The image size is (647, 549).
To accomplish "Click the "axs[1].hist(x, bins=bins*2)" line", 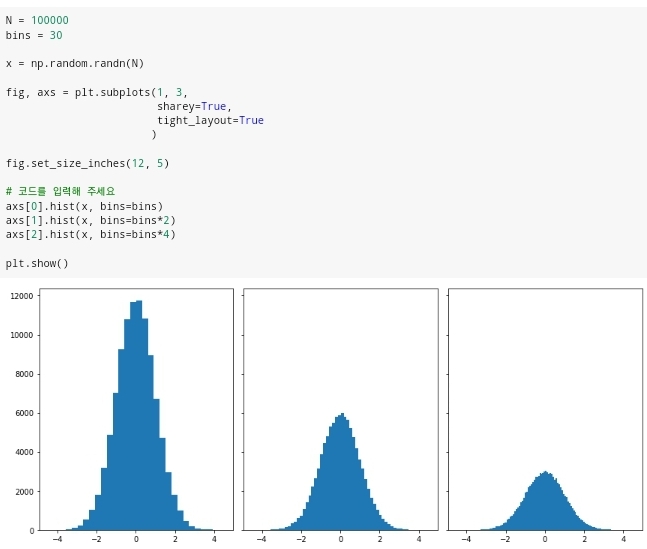I will pyautogui.click(x=91, y=220).
